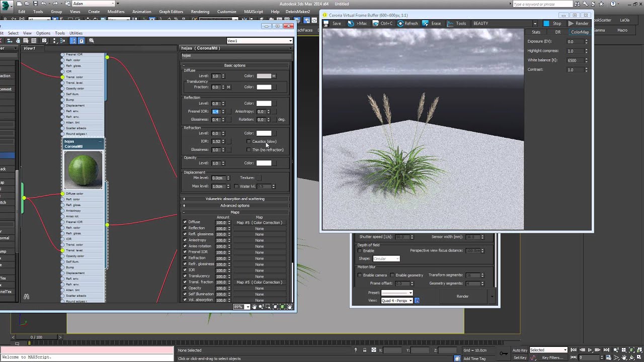
Task: Copy the render with the Ctrl+C icon
Action: [x=376, y=23]
